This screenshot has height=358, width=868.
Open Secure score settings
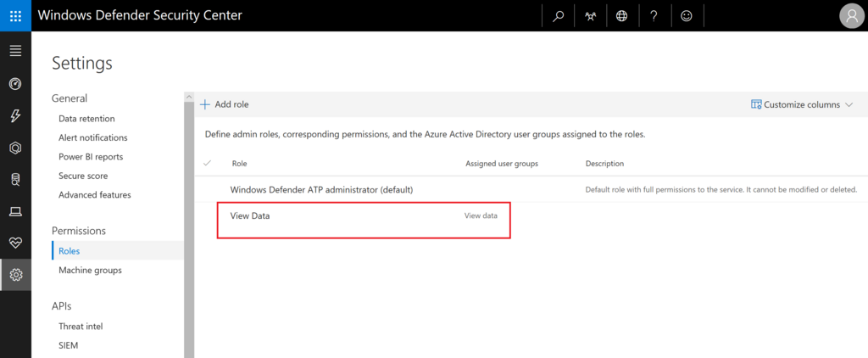pos(83,176)
